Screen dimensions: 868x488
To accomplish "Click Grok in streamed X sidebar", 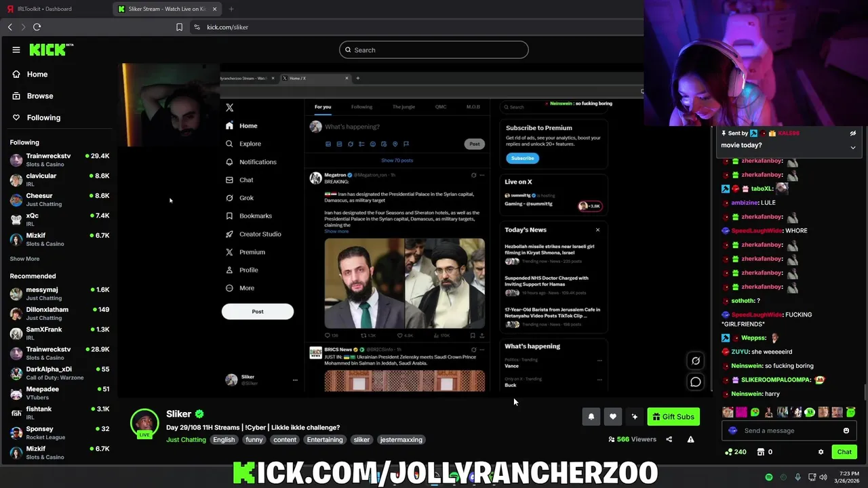I will [x=239, y=198].
